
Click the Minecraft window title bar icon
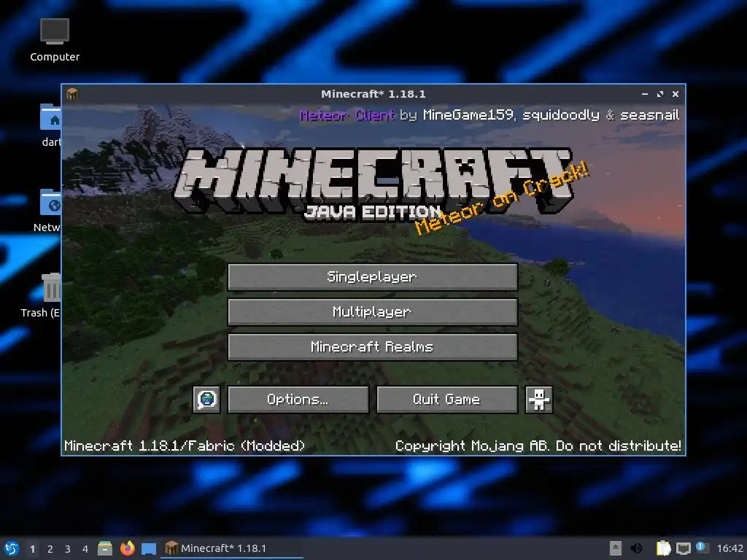[x=72, y=94]
